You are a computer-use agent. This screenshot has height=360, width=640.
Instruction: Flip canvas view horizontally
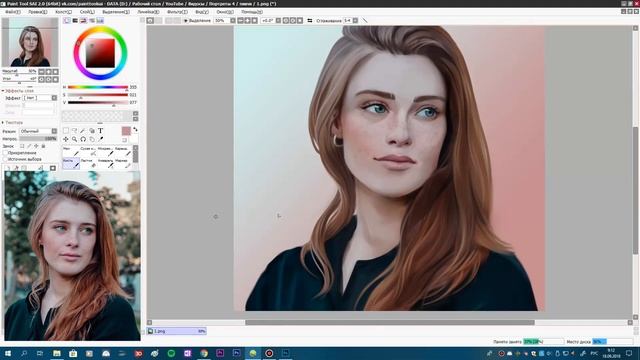point(310,20)
